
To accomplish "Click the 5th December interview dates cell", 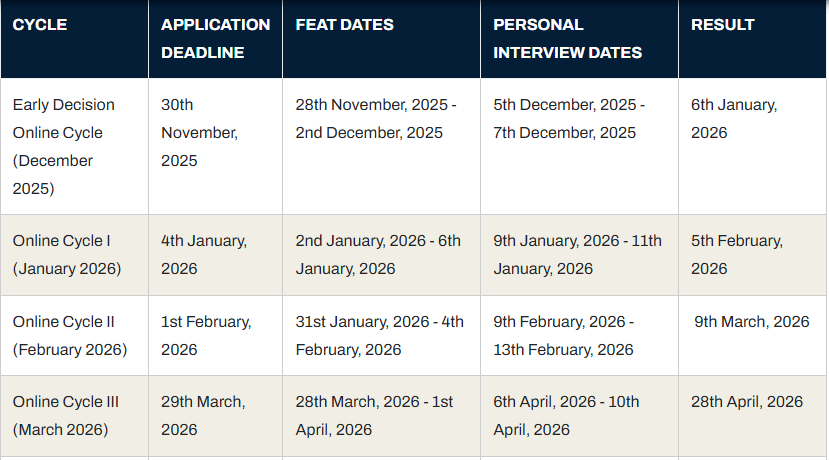I will pyautogui.click(x=570, y=118).
